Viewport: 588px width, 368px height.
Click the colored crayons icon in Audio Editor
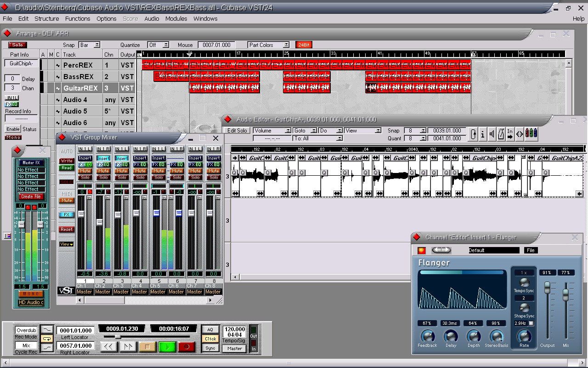pyautogui.click(x=531, y=134)
